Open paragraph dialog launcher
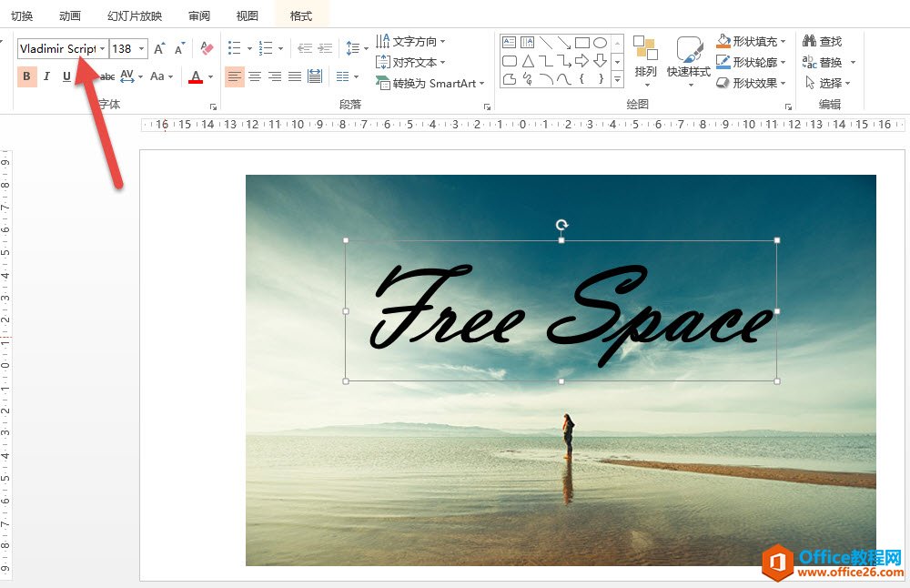The image size is (910, 588). (x=487, y=106)
